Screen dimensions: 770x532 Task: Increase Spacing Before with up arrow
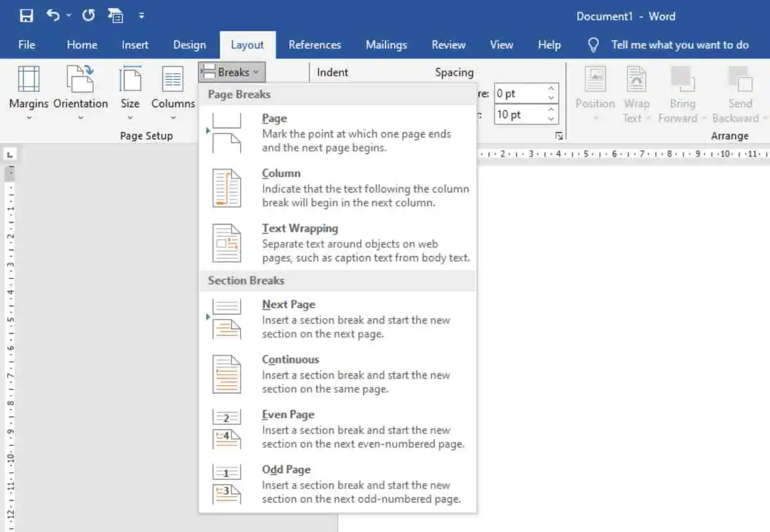[x=551, y=89]
